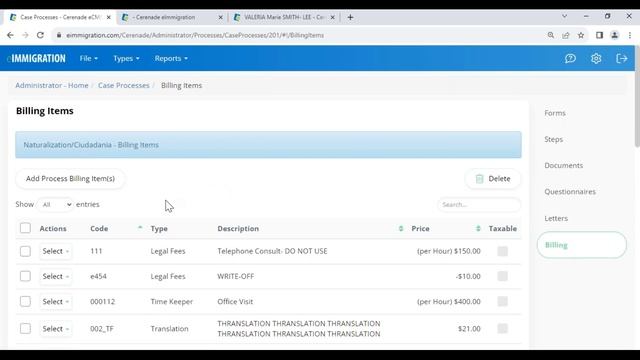This screenshot has height=360, width=640.
Task: Open the browser three-dot menu
Action: [x=630, y=35]
